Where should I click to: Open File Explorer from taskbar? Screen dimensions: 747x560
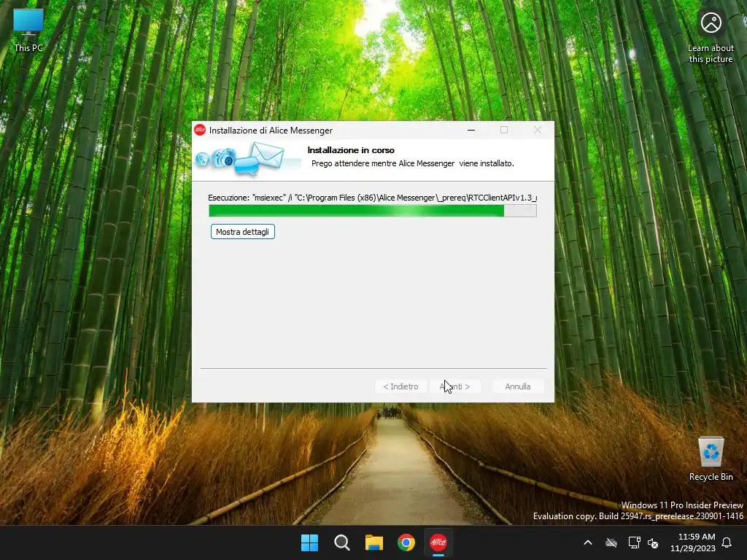click(x=374, y=542)
